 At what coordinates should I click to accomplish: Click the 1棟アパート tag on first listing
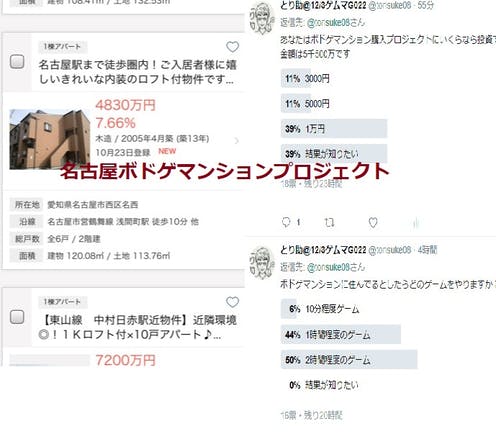[63, 47]
